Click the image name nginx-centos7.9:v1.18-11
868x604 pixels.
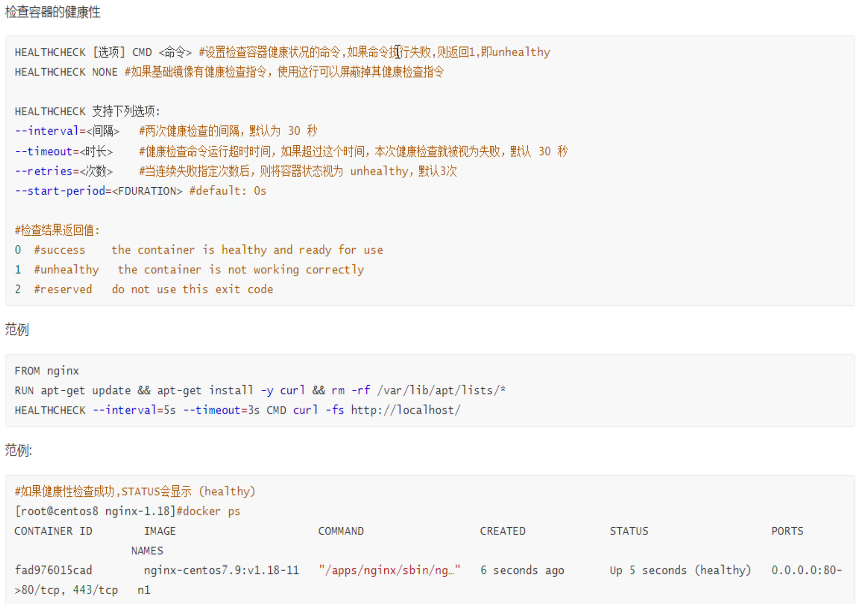pyautogui.click(x=221, y=570)
